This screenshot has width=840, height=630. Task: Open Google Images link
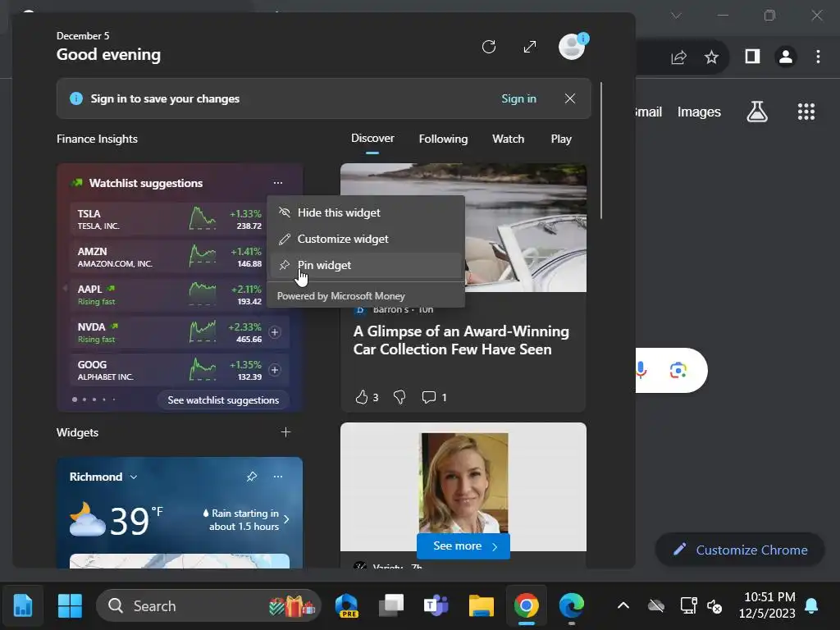pyautogui.click(x=699, y=112)
